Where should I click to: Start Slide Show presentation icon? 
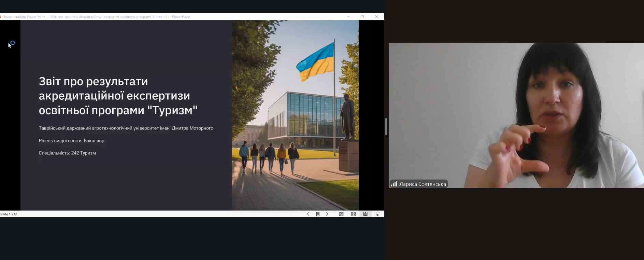377,214
